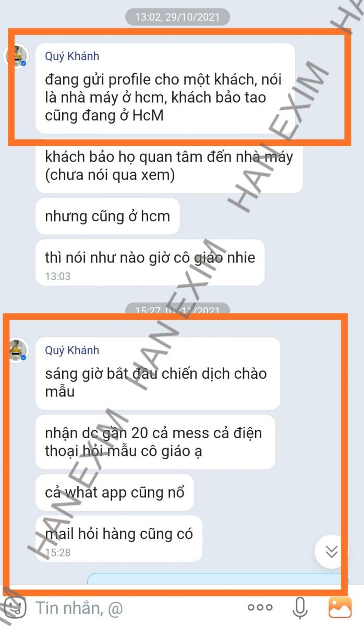Select the second 'Quý Khánh' sender name
The image size is (364, 626).
click(x=72, y=351)
